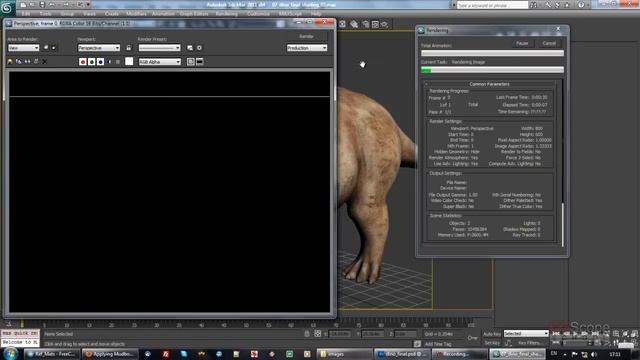The height and width of the screenshot is (360, 640).
Task: Switch to the images folder taskbar item
Action: [345, 354]
